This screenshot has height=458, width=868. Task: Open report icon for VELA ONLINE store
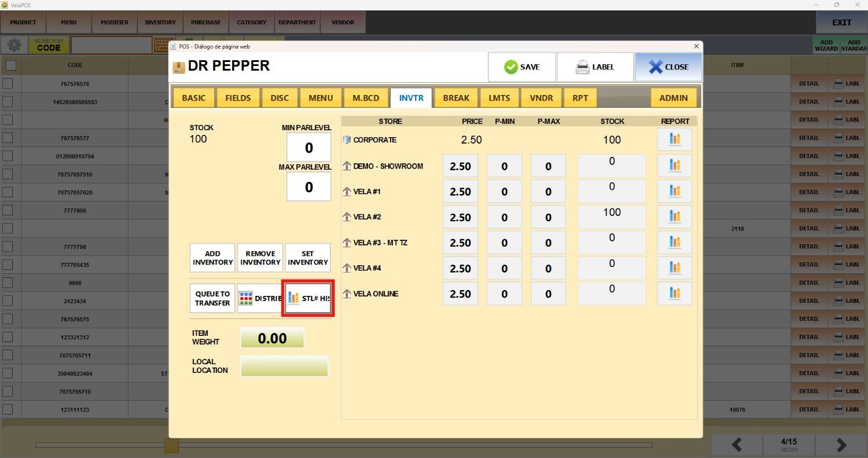[x=674, y=294]
